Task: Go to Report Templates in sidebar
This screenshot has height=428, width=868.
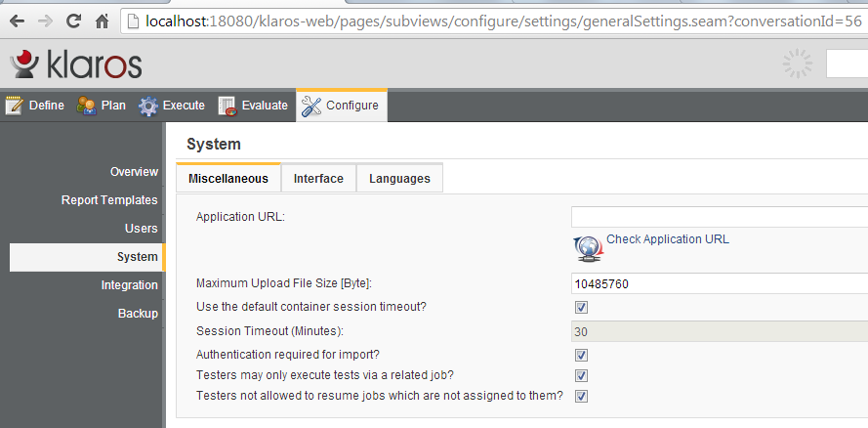Action: 109,200
